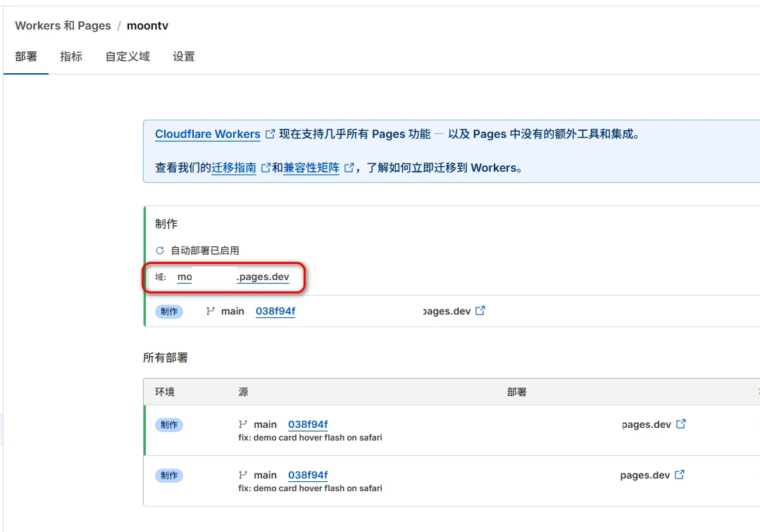
Task: Open the 迁移指南 link
Action: (x=234, y=168)
